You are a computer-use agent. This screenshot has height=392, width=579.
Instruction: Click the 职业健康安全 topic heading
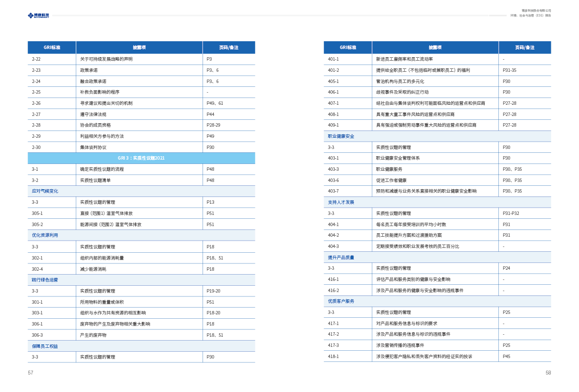pyautogui.click(x=341, y=136)
